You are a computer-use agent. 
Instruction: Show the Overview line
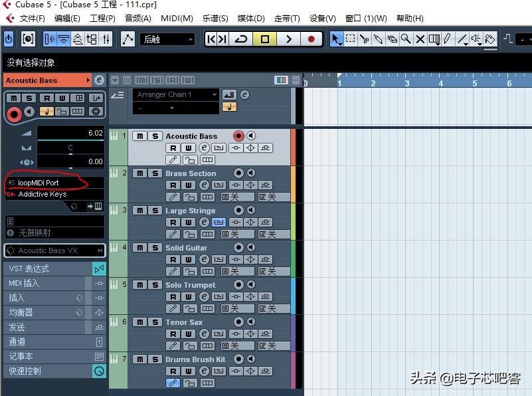click(x=78, y=39)
